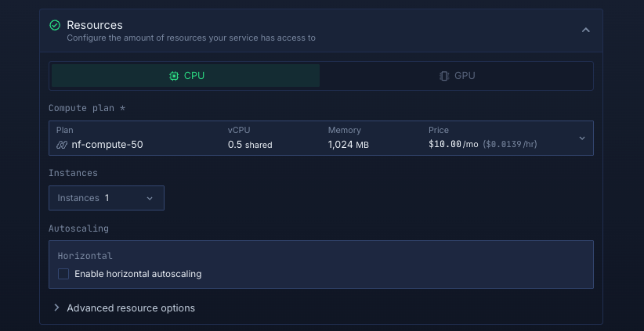Enable the horizontal autoscaling checkbox
This screenshot has height=331, width=644.
63,274
